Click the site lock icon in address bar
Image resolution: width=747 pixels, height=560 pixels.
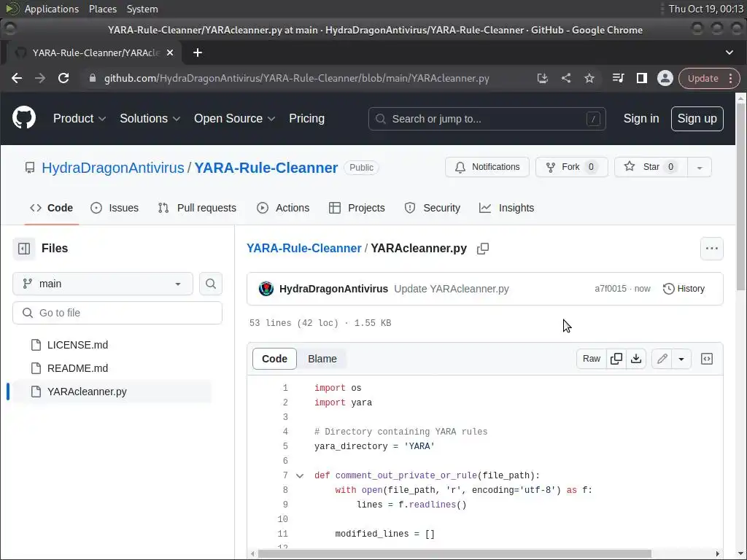coord(93,79)
